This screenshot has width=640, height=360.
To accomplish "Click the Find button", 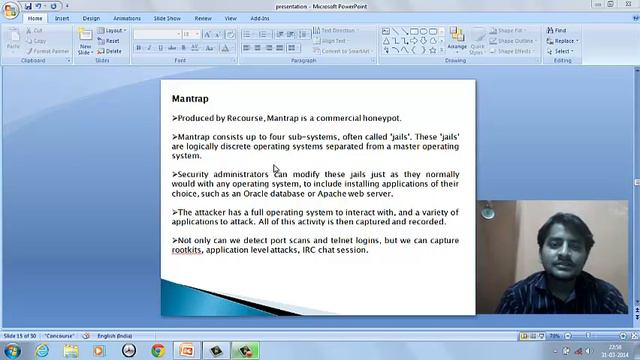I will [557, 31].
